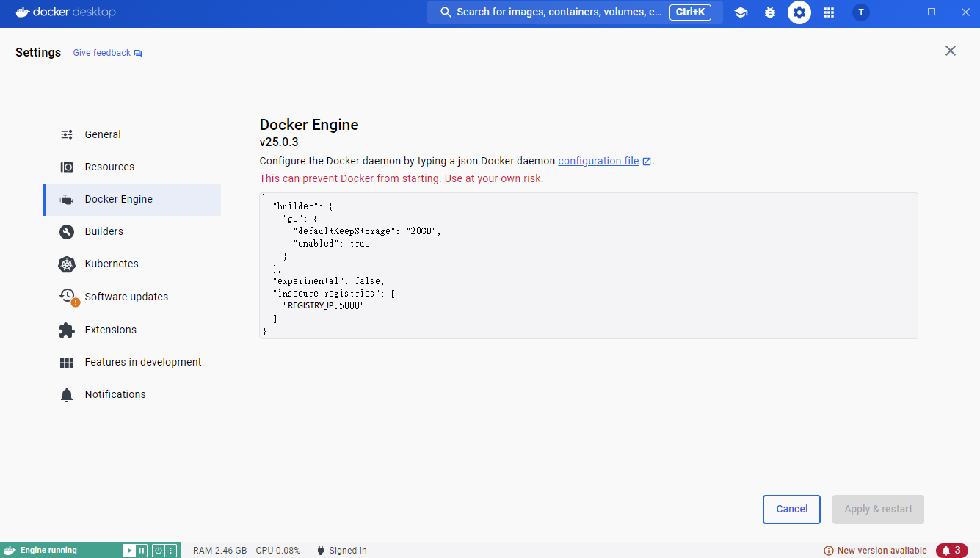Screen dimensions: 980x558
Task: Click the "builder": { line
Action: point(303,206)
